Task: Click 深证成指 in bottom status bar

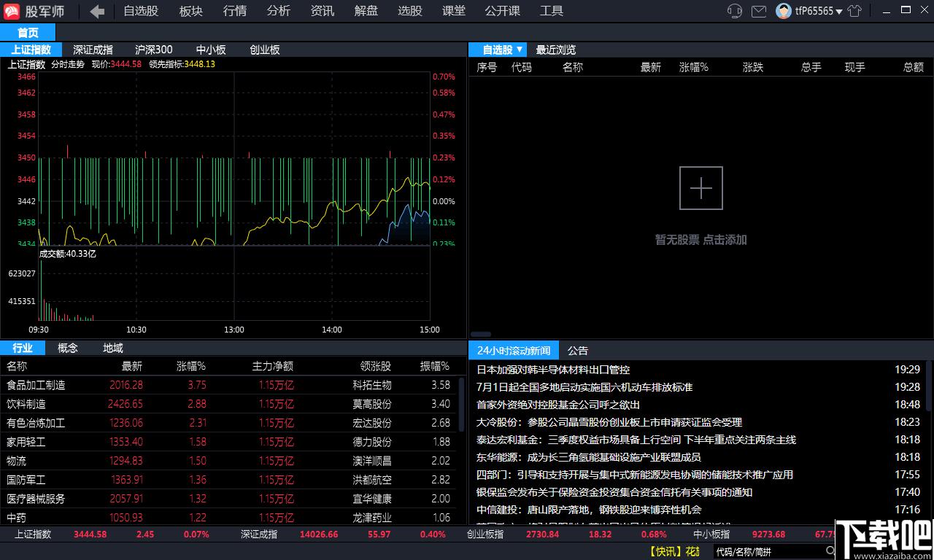Action: coord(259,534)
